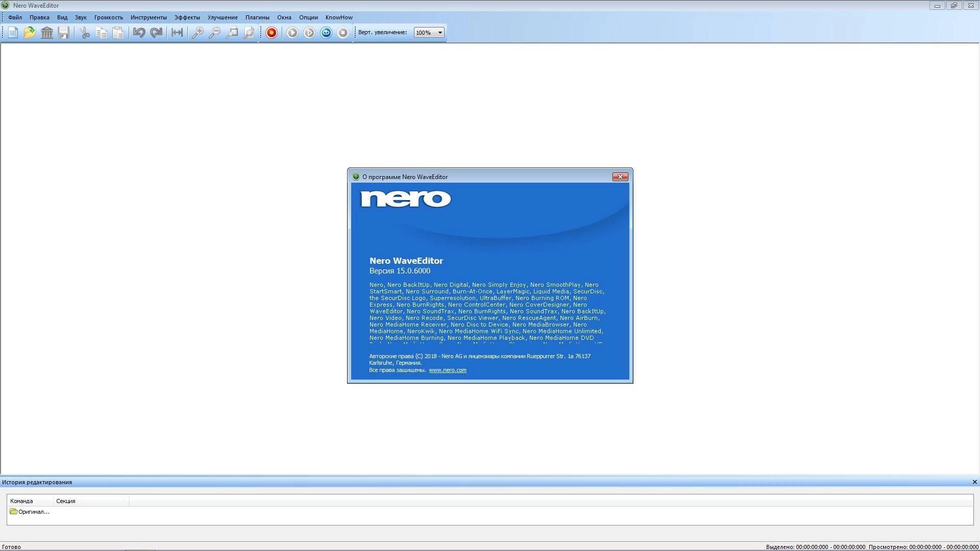Click the zoom full view magnifier icon
The image size is (980, 551).
[x=249, y=33]
